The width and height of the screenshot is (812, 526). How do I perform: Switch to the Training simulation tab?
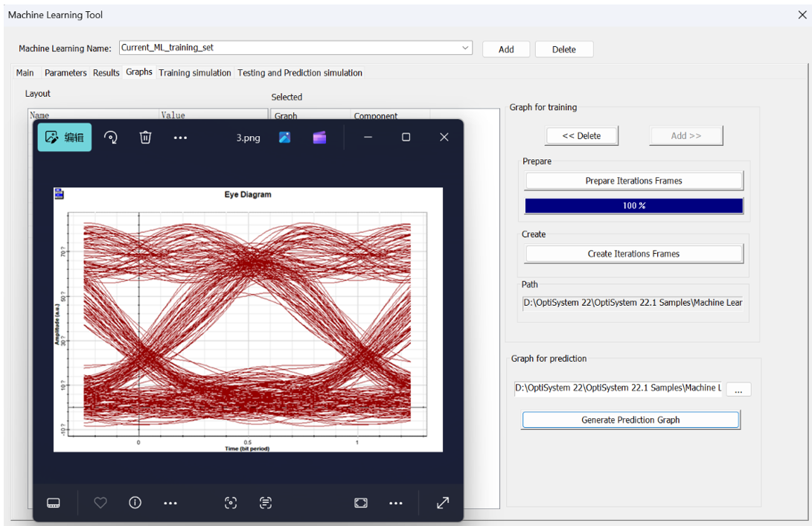coord(195,73)
